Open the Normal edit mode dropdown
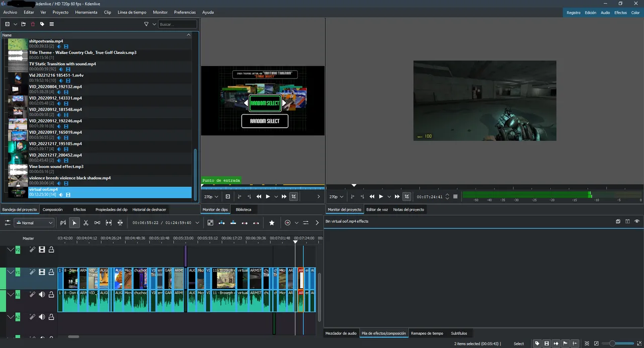 34,223
